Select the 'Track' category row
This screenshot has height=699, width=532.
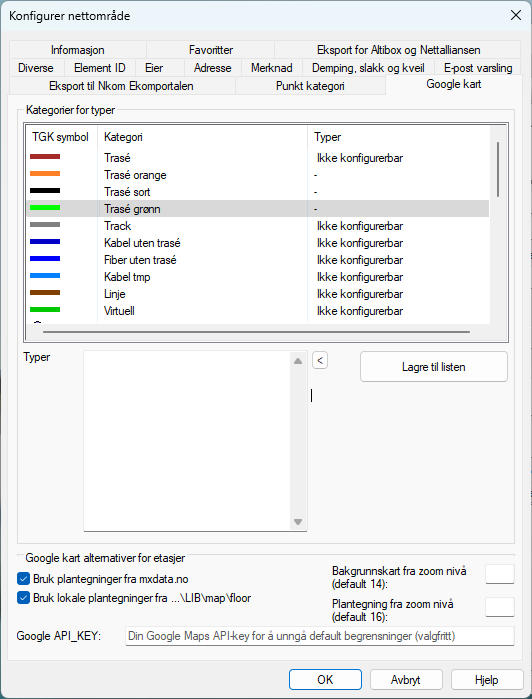click(258, 226)
